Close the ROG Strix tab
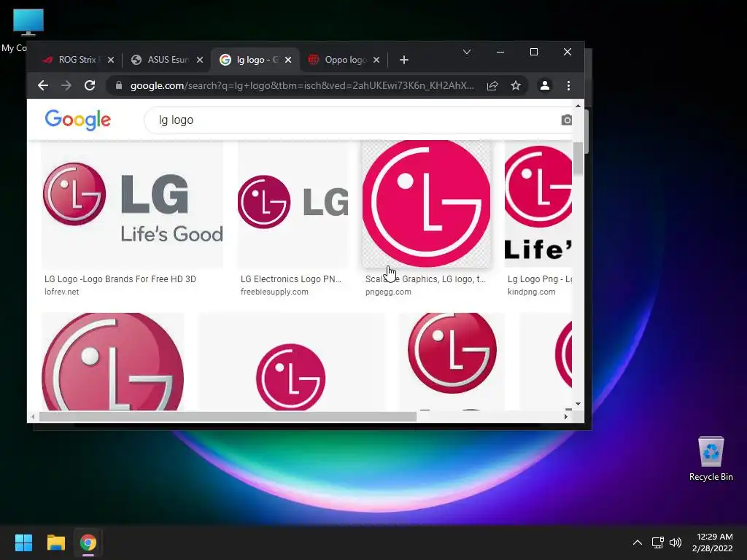Viewport: 747px width, 560px height. (x=111, y=60)
